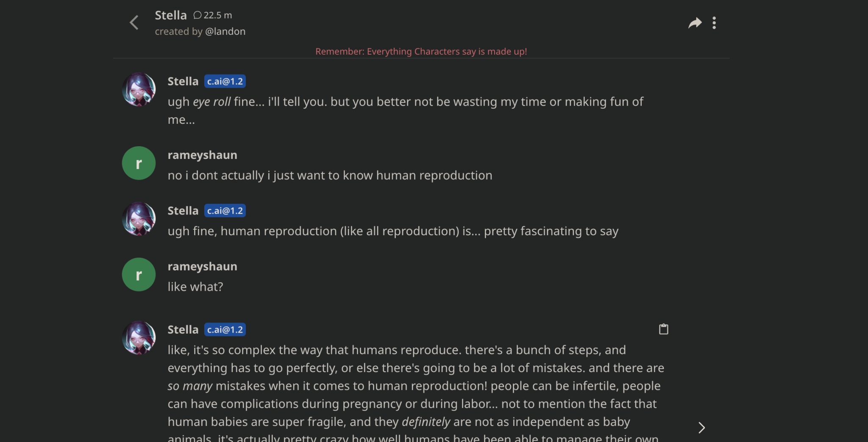Select the c.ai@1.2 badge on Stella's second message
This screenshot has width=868, height=442.
tap(225, 210)
